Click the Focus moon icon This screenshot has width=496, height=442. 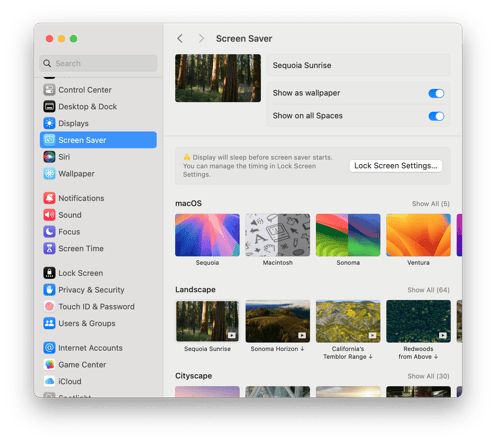(x=49, y=232)
